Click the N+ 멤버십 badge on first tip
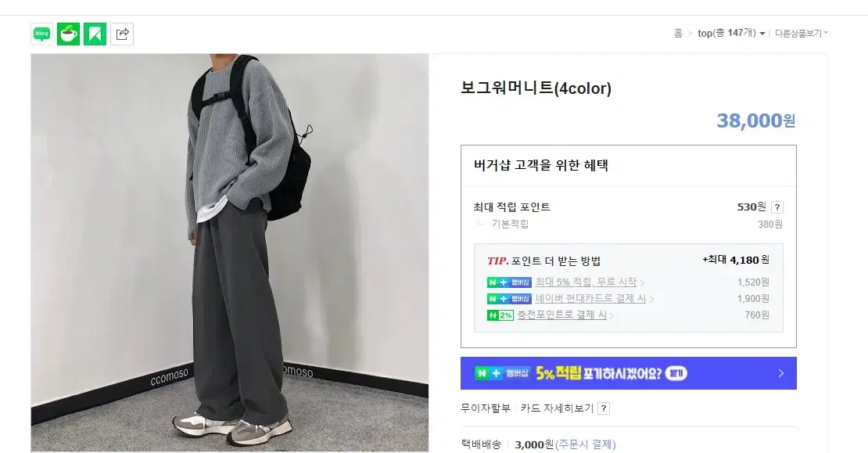This screenshot has width=868, height=453. [x=509, y=282]
